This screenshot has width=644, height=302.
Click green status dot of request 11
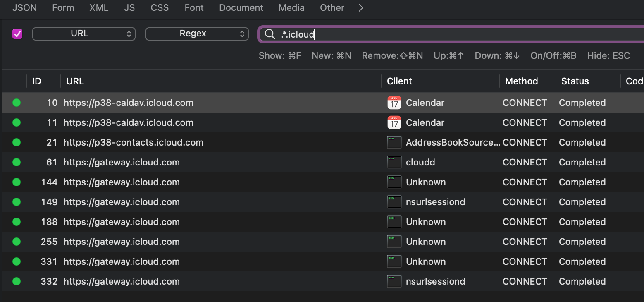pos(17,122)
